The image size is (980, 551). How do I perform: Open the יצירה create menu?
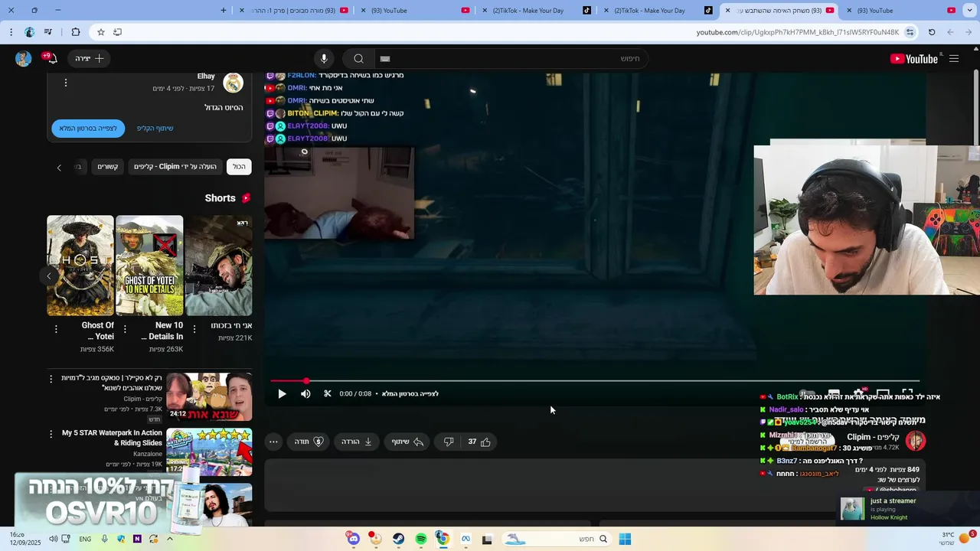[90, 59]
